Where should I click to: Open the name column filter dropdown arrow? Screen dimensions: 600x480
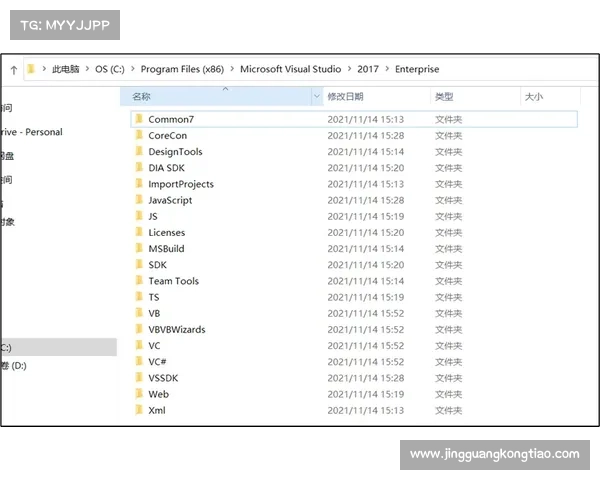pyautogui.click(x=317, y=96)
